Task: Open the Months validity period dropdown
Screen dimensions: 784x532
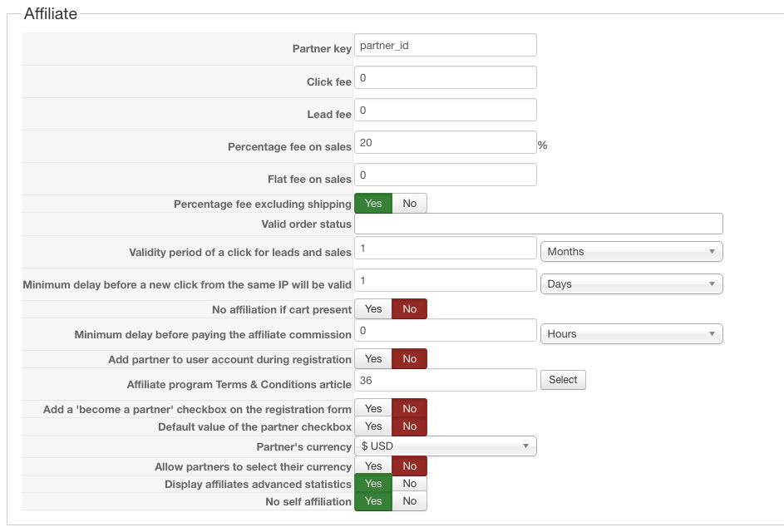Action: (x=632, y=252)
